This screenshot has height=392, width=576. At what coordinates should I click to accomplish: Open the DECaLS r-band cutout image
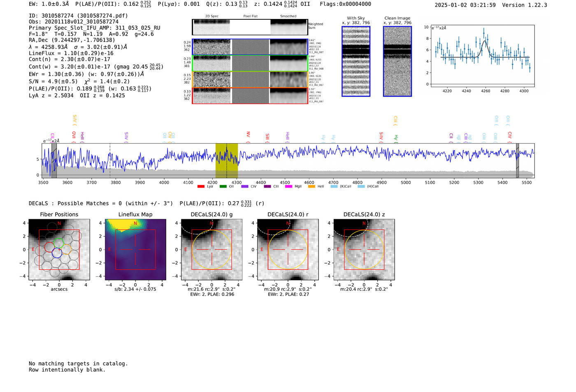[288, 250]
